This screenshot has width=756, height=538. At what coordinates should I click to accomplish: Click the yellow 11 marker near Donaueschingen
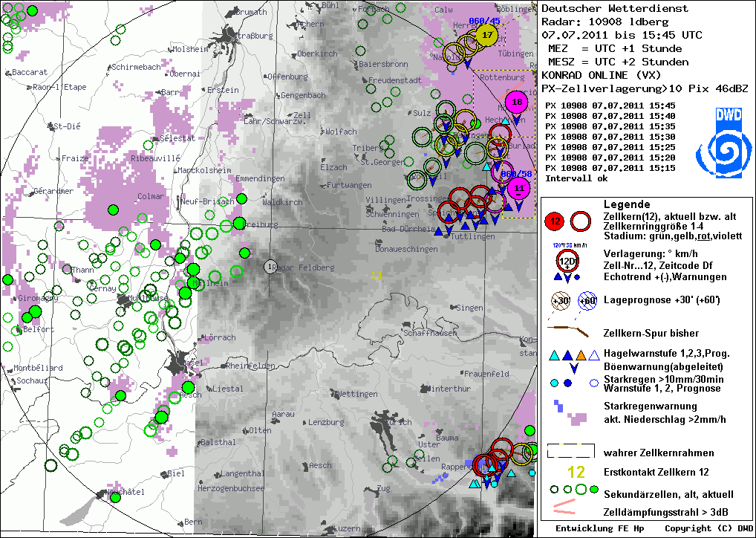pyautogui.click(x=377, y=275)
